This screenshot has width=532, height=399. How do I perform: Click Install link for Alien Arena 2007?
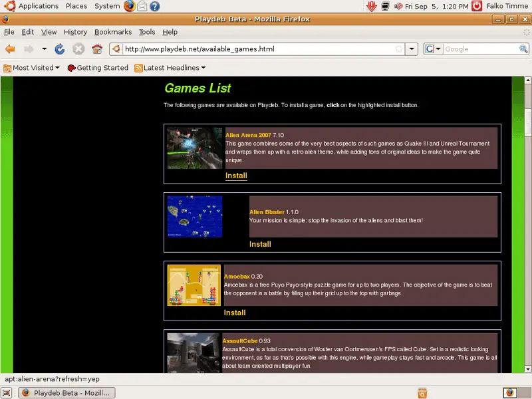coord(236,176)
